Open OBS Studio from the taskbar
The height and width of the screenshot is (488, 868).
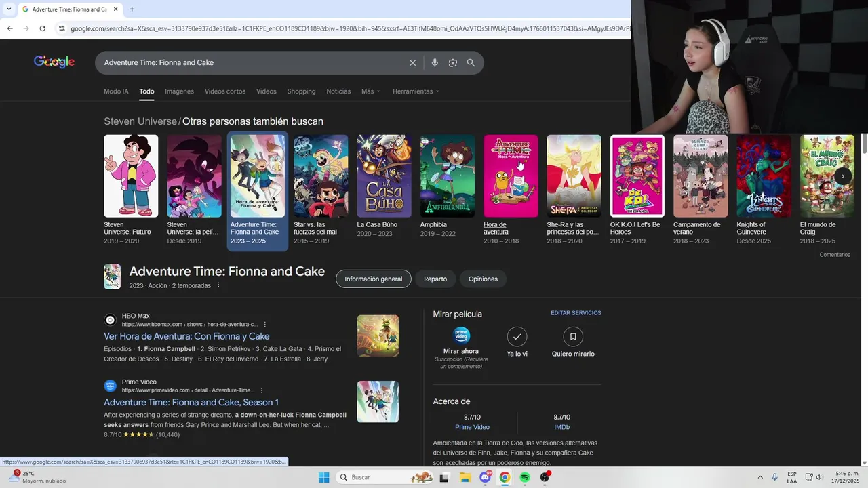tap(545, 477)
